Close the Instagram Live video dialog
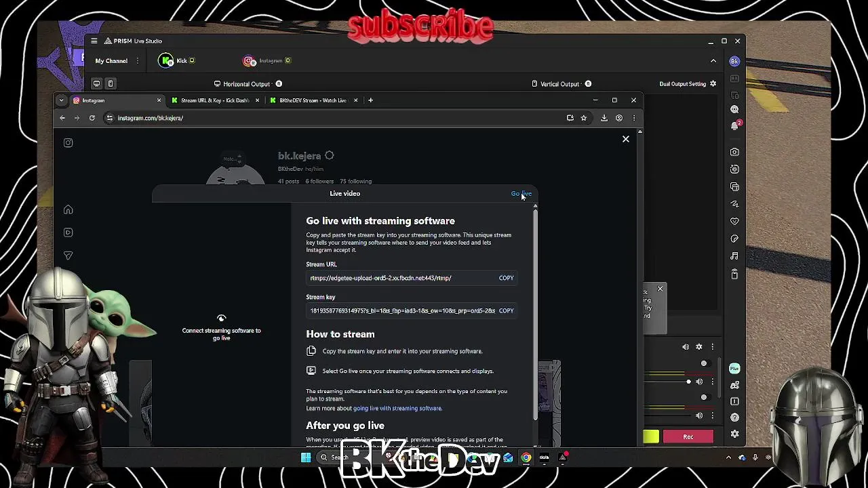The image size is (868, 488). tap(626, 139)
